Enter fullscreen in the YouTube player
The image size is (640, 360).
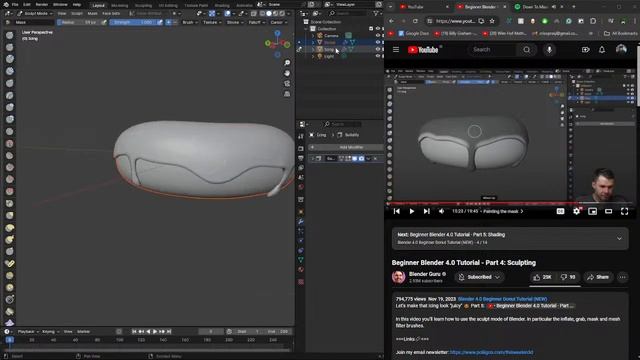(624, 211)
